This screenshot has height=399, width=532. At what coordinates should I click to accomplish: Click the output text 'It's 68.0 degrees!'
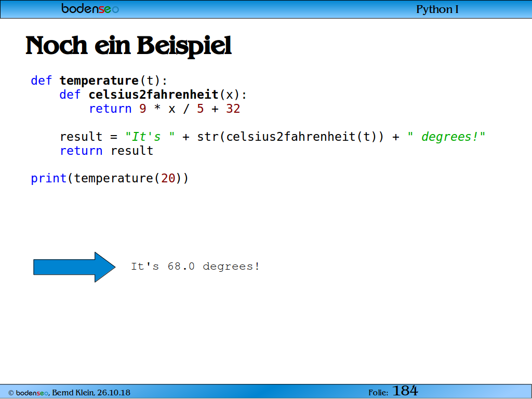pyautogui.click(x=195, y=267)
